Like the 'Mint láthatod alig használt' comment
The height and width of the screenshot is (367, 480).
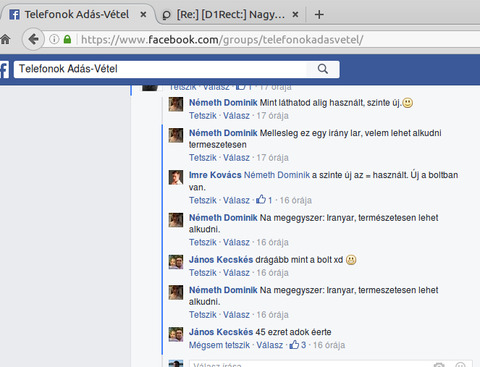coord(203,116)
